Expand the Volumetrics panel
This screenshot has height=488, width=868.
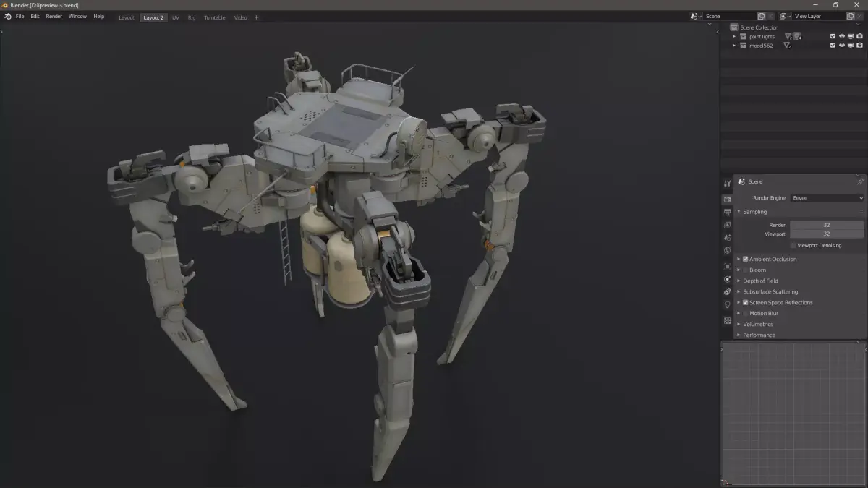point(739,324)
